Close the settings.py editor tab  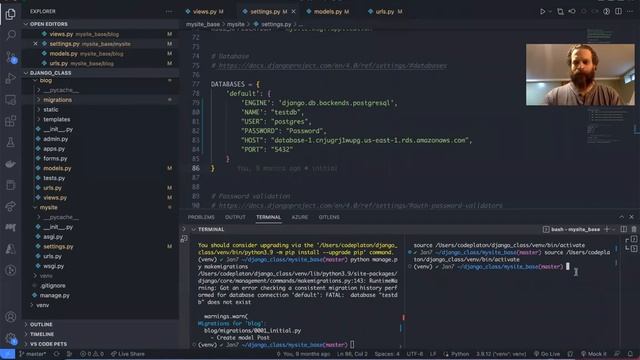(293, 11)
